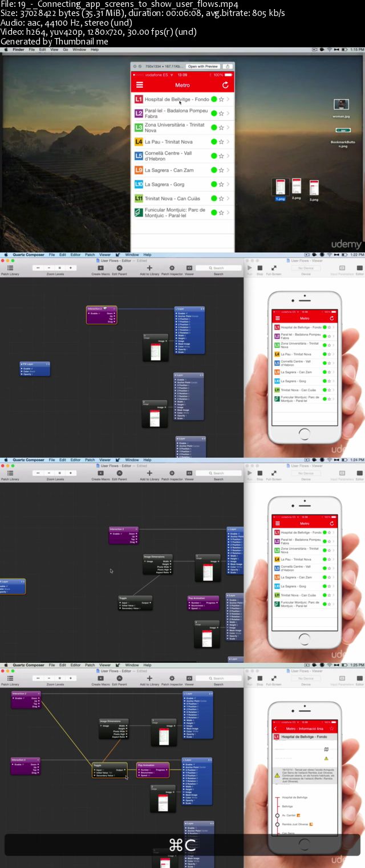Star the L5 Cornellà Centre line in Quick Look
This screenshot has height=868, width=365.
click(x=221, y=156)
